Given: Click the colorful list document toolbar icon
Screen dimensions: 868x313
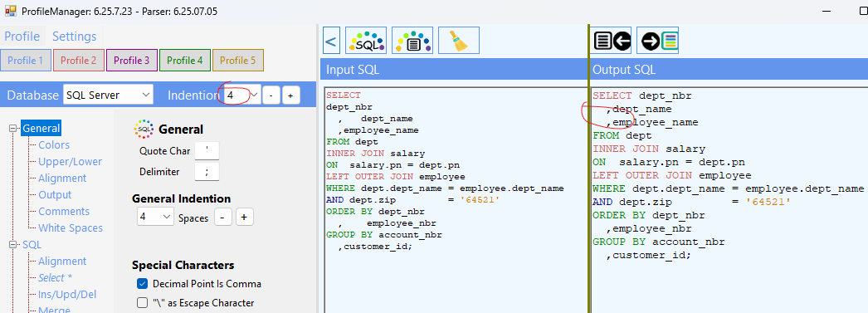Looking at the screenshot, I should pyautogui.click(x=412, y=41).
